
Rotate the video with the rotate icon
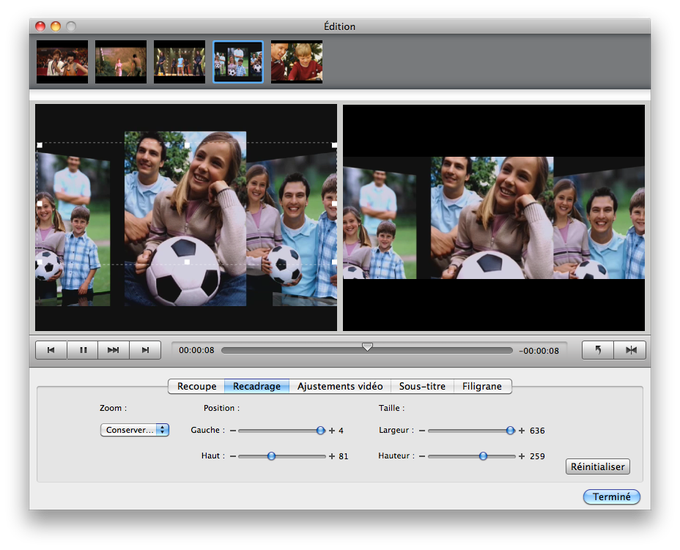598,350
